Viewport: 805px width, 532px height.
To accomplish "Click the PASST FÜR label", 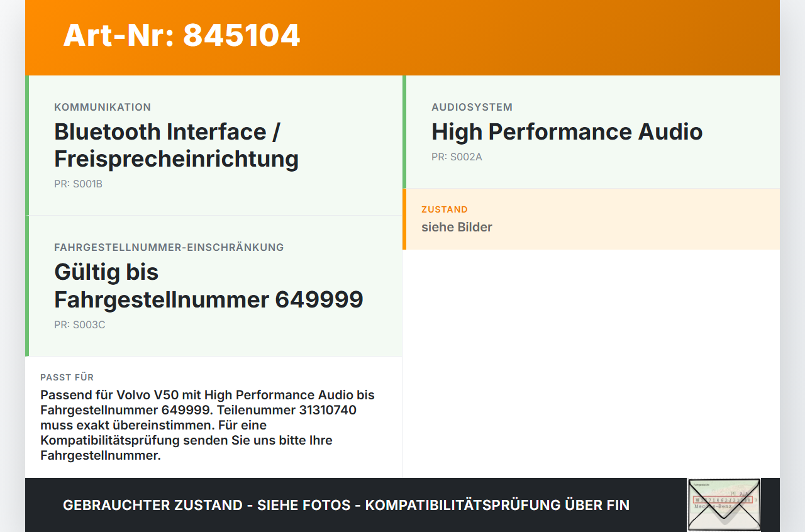I will point(67,377).
